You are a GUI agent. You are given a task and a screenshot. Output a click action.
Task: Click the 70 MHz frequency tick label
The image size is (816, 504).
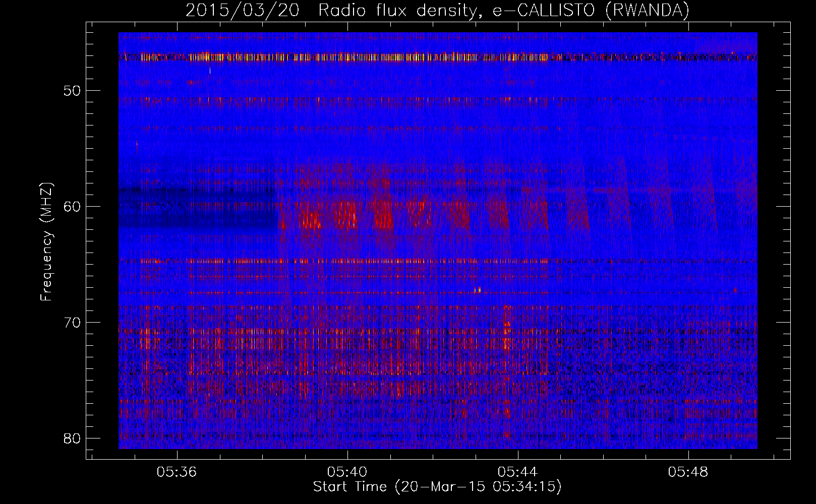pyautogui.click(x=73, y=322)
